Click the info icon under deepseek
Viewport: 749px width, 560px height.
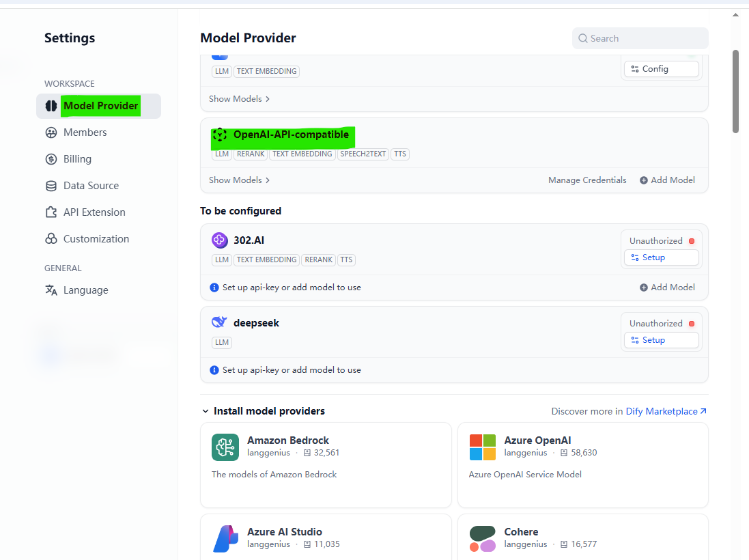[214, 370]
